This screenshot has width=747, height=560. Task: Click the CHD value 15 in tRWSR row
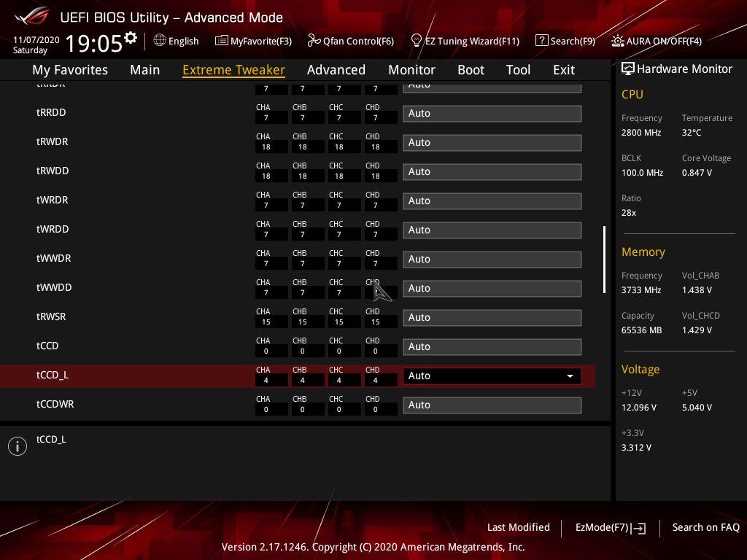376,322
